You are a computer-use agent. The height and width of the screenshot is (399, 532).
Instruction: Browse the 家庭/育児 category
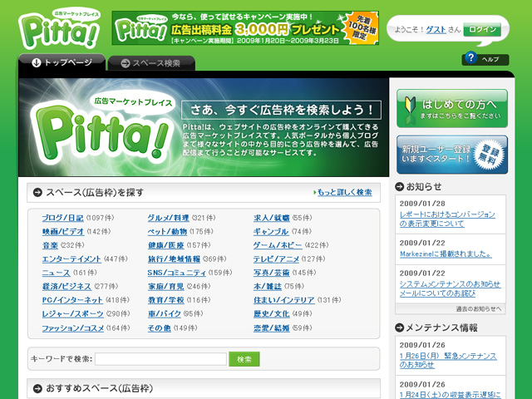(166, 286)
